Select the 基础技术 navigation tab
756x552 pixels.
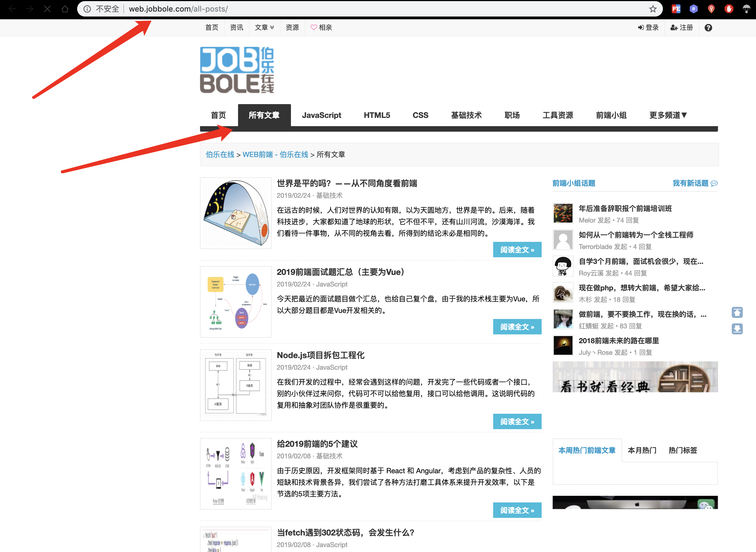pyautogui.click(x=466, y=115)
